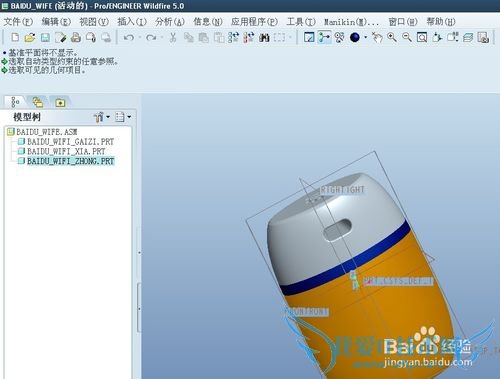Open the 窗口(W) menu
Screen dimensions: 500x379
pyautogui.click(x=403, y=22)
